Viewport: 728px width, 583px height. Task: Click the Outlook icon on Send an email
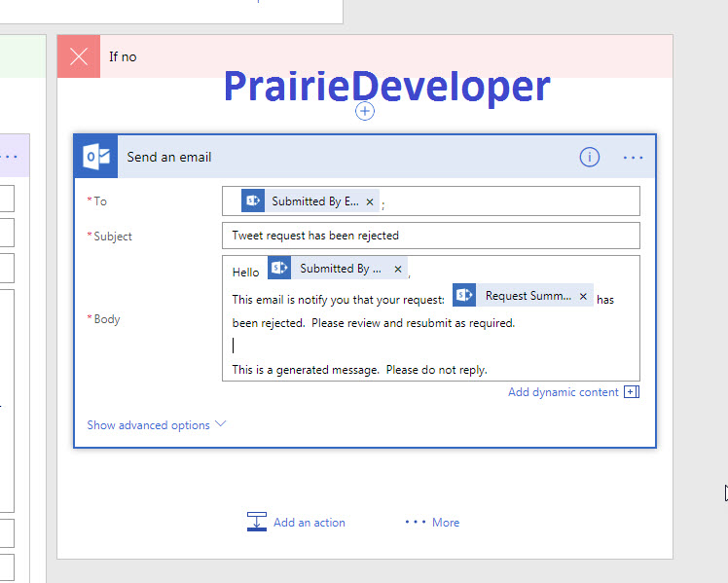click(96, 157)
